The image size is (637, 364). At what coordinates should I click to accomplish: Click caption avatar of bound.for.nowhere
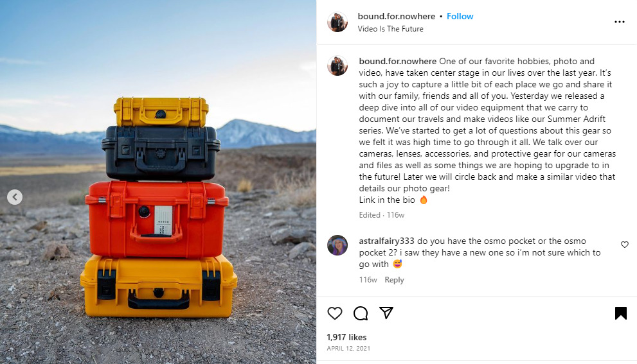(337, 65)
